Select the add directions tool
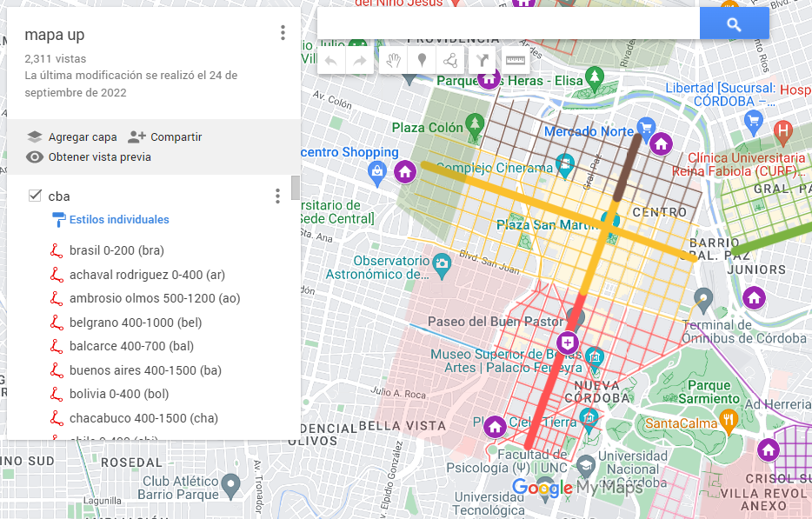This screenshot has width=812, height=519. pyautogui.click(x=483, y=61)
